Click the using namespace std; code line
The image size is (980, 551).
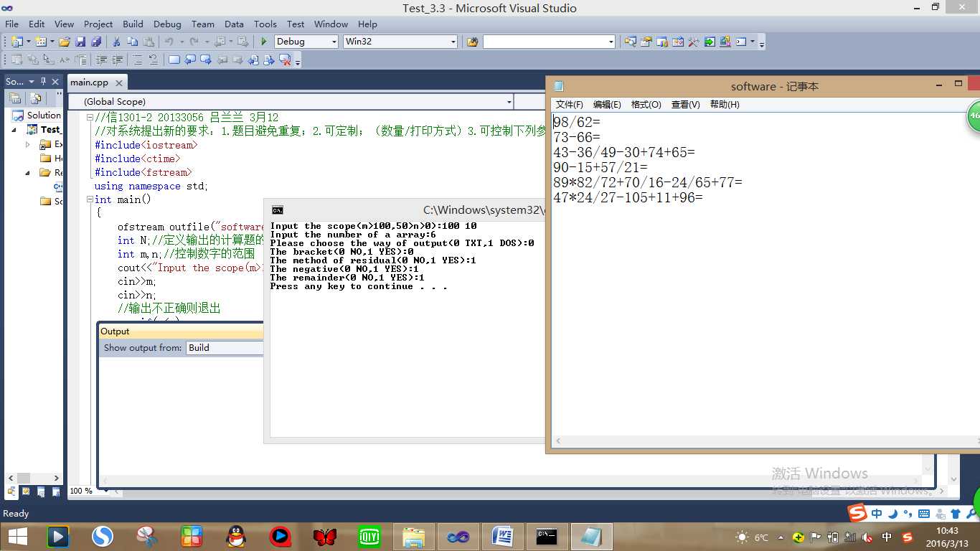pyautogui.click(x=151, y=186)
